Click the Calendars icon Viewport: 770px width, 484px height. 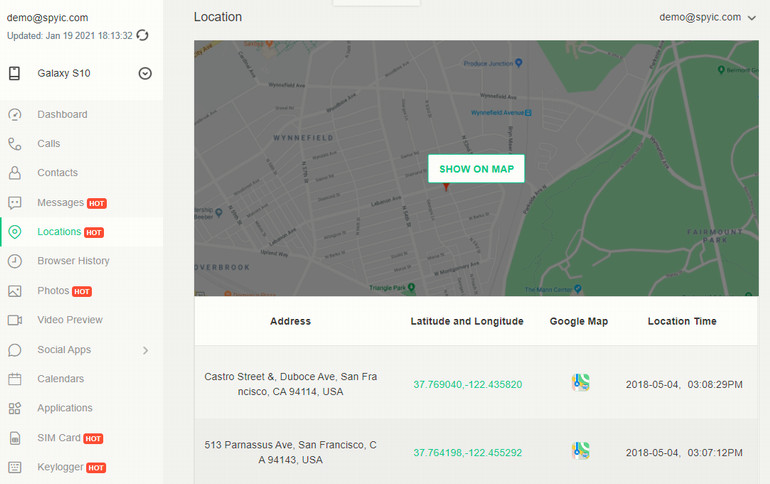[15, 379]
